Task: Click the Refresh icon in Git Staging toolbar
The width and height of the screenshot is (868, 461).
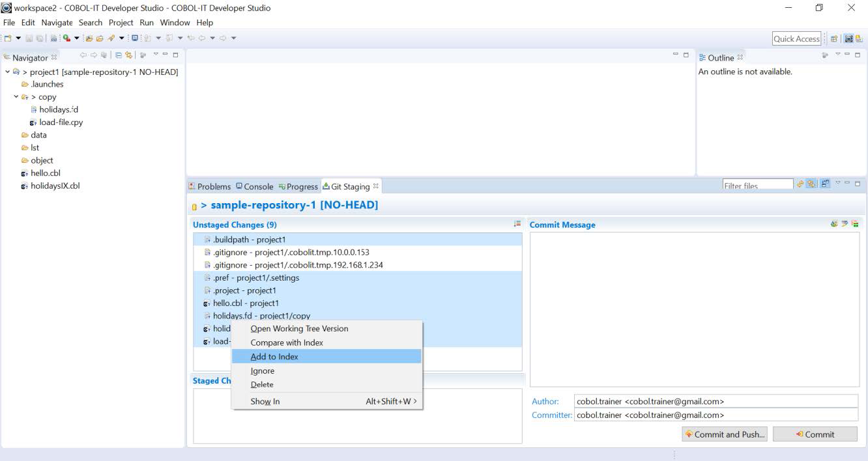Action: click(x=800, y=185)
